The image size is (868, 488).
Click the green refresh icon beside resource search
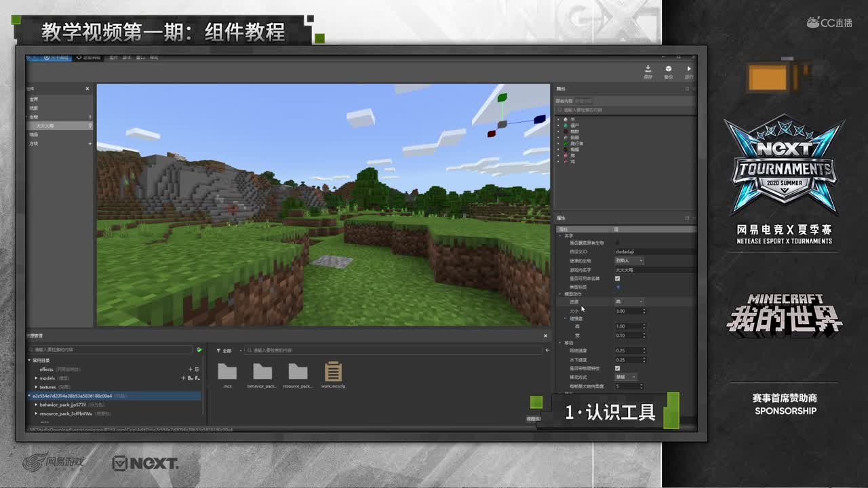coord(199,350)
